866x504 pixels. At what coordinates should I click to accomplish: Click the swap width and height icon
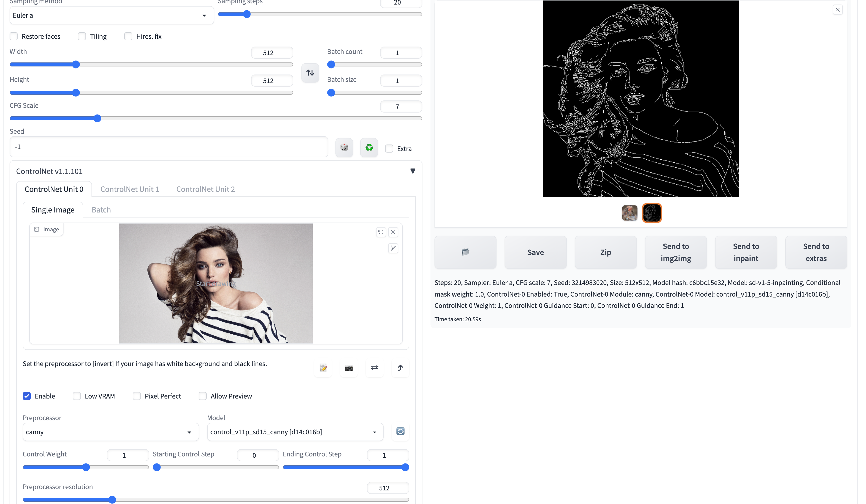click(310, 73)
